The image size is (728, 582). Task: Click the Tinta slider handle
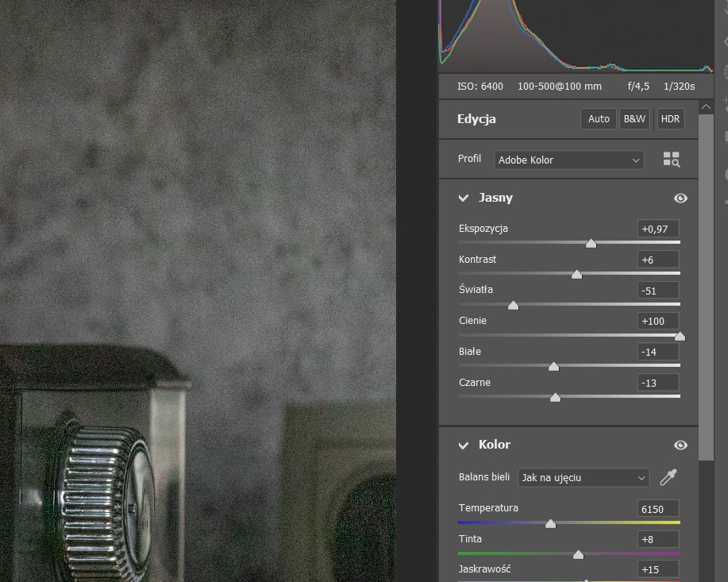pyautogui.click(x=578, y=554)
